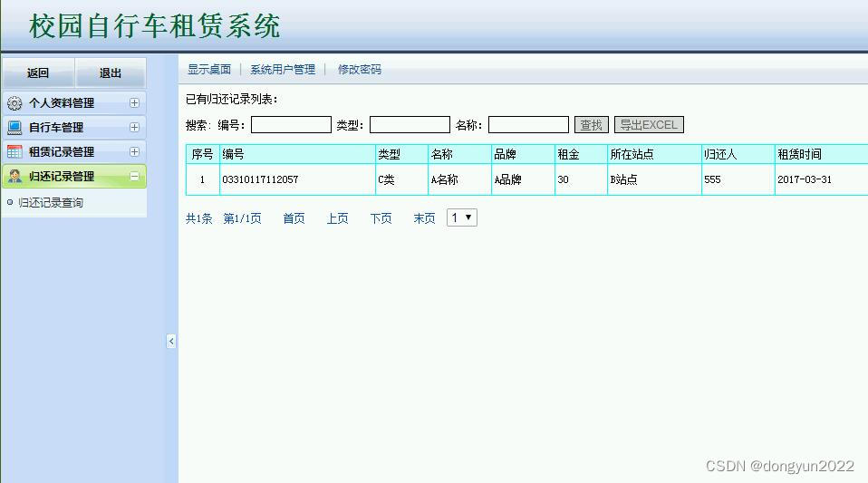Focus the 类型 search input field

click(410, 125)
